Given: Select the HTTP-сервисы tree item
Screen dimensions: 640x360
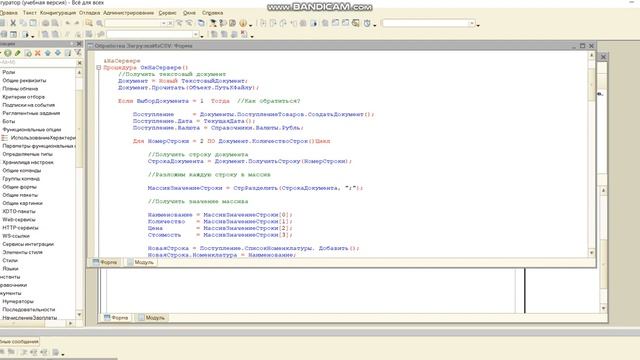Looking at the screenshot, I should (x=20, y=227).
